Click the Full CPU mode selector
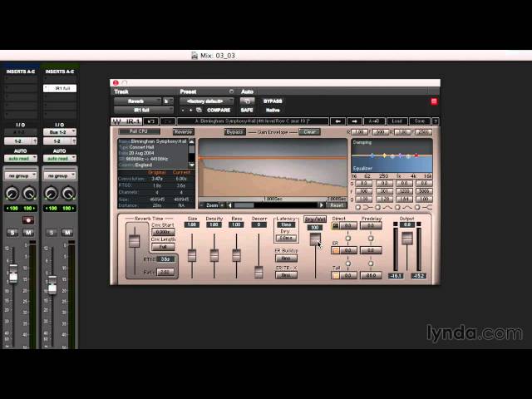This screenshot has width=532, height=399. 139,131
